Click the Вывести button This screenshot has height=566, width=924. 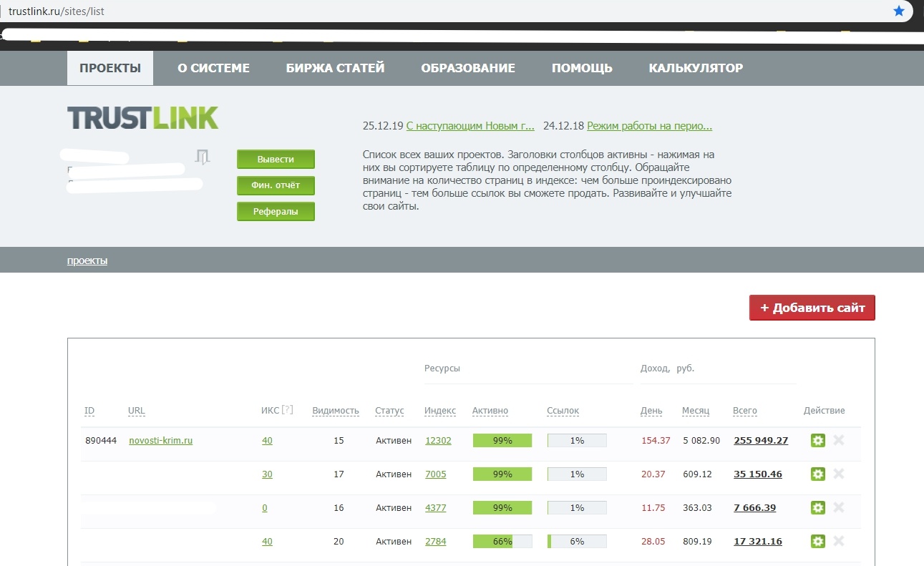(x=276, y=159)
